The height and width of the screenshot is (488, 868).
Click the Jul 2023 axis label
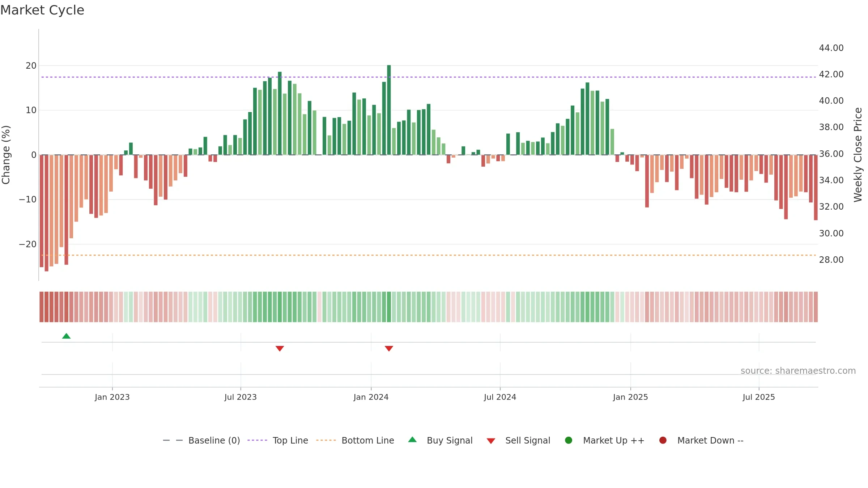241,397
